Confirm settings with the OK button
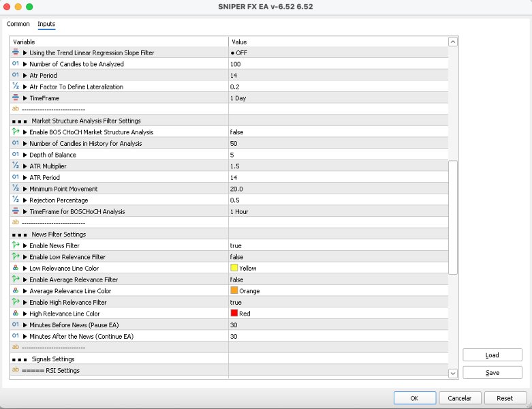 point(415,398)
